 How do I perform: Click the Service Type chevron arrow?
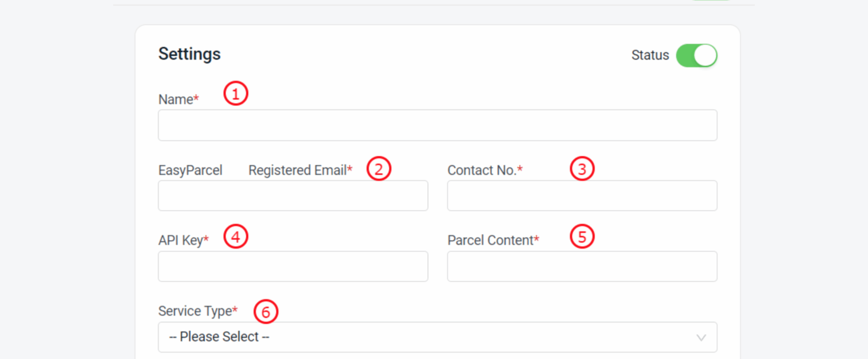(x=701, y=337)
